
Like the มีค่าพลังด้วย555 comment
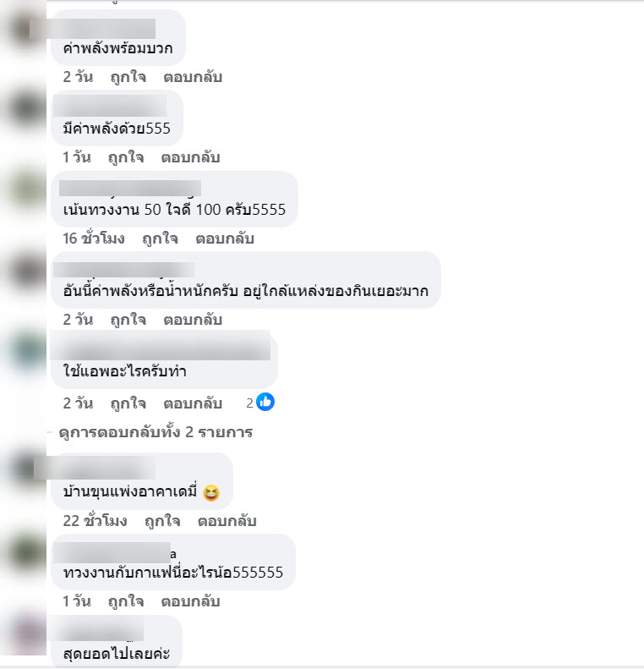pyautogui.click(x=126, y=157)
